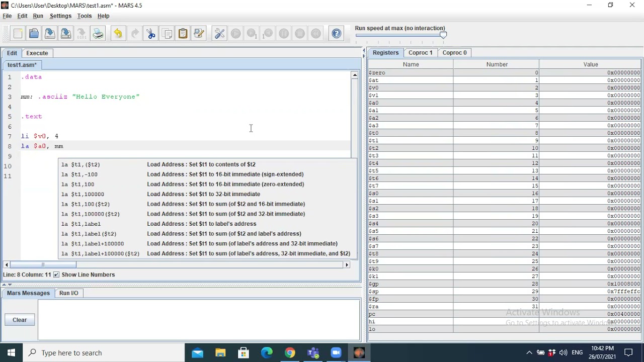Image resolution: width=644 pixels, height=362 pixels.
Task: Open the Mail app from the taskbar
Action: pos(197,352)
